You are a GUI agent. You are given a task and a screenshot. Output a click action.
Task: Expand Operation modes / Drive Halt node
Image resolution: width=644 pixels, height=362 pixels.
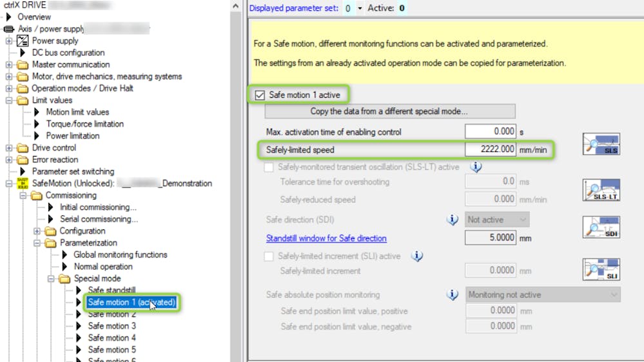(x=8, y=89)
